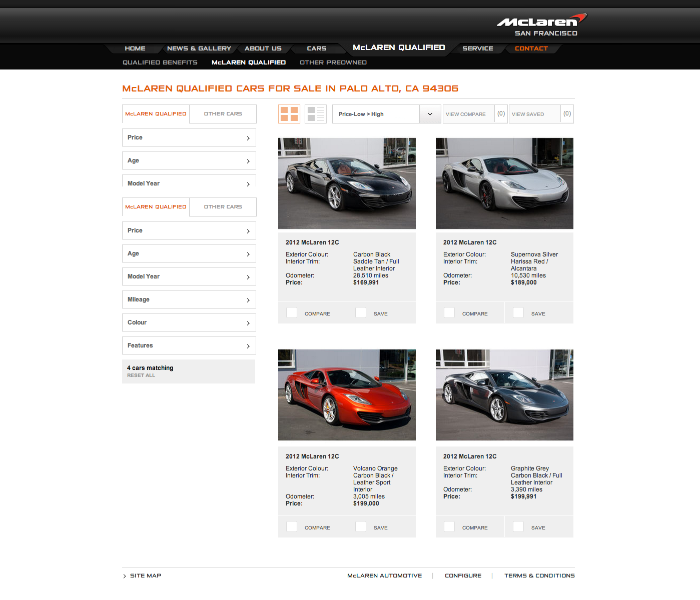Expand the upper Model Year filter

(x=189, y=181)
